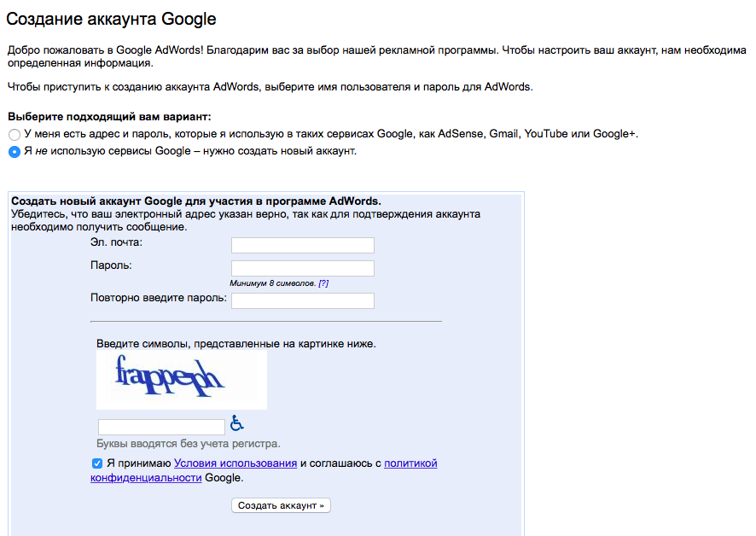This screenshot has height=536, width=756.
Task: Click the Повторно введите пароль label
Action: (x=159, y=298)
